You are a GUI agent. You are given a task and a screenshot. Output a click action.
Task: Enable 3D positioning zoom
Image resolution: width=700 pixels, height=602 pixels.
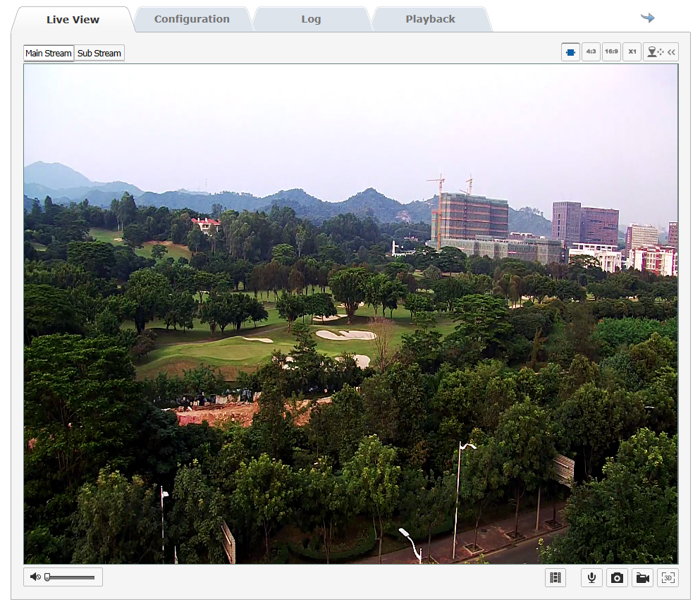668,578
